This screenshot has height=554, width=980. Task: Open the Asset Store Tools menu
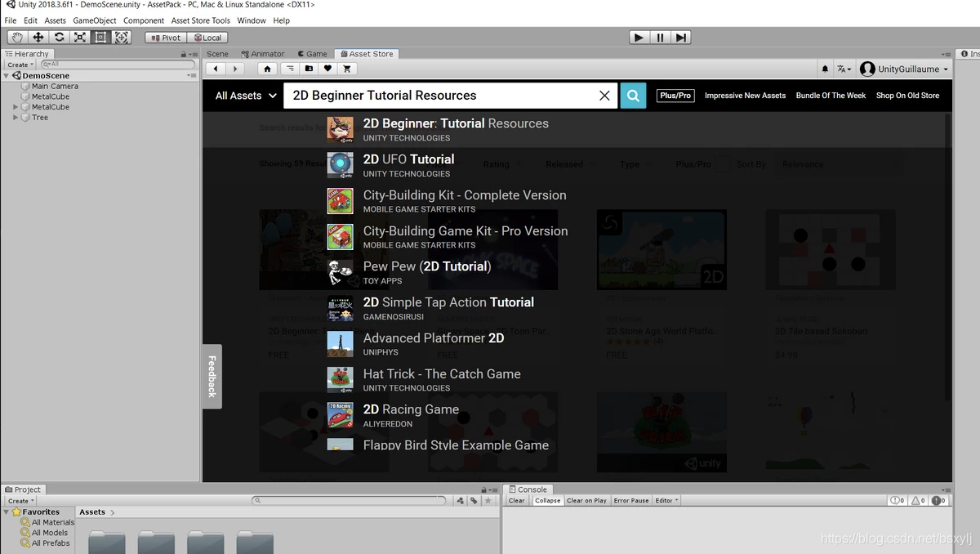[201, 20]
